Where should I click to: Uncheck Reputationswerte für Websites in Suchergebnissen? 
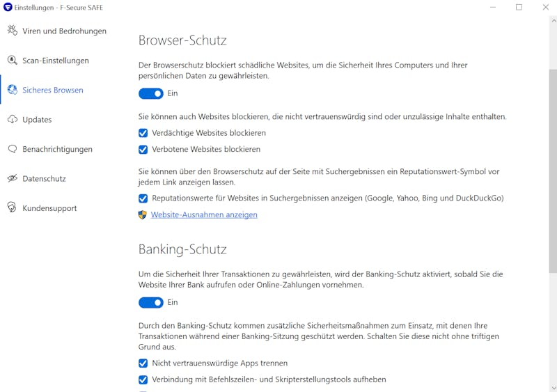coord(143,198)
